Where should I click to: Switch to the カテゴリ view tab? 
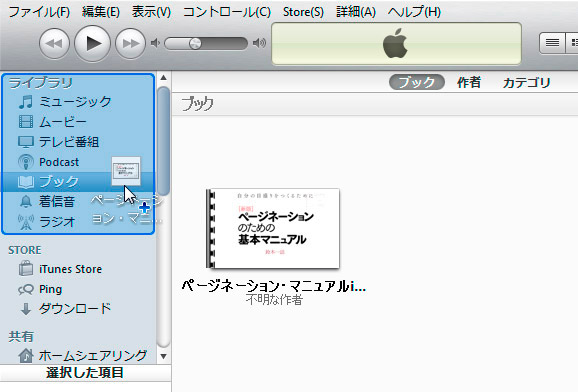click(x=526, y=82)
